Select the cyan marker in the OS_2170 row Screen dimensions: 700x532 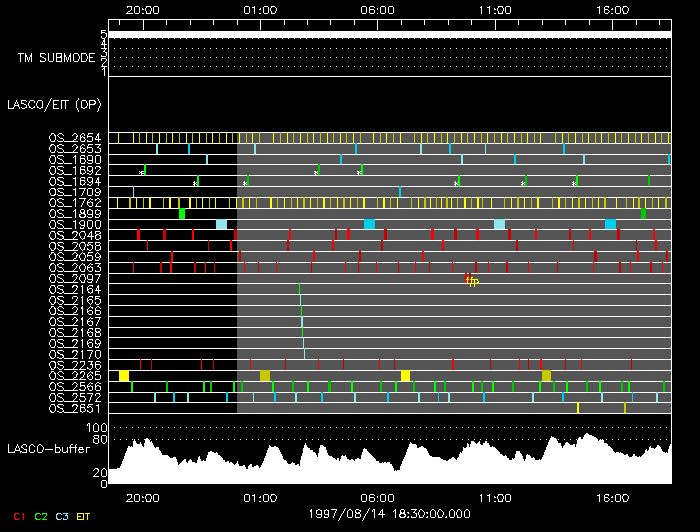pyautogui.click(x=304, y=353)
